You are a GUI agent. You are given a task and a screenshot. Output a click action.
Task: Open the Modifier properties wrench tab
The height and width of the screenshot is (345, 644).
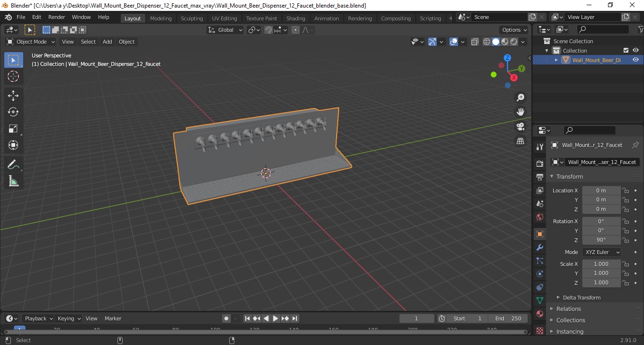(x=539, y=247)
